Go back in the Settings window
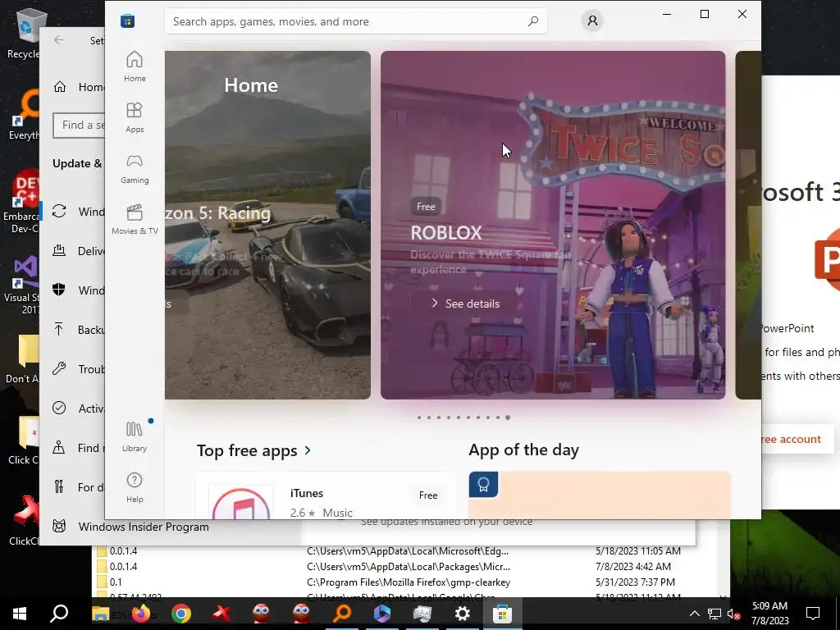 [x=59, y=40]
